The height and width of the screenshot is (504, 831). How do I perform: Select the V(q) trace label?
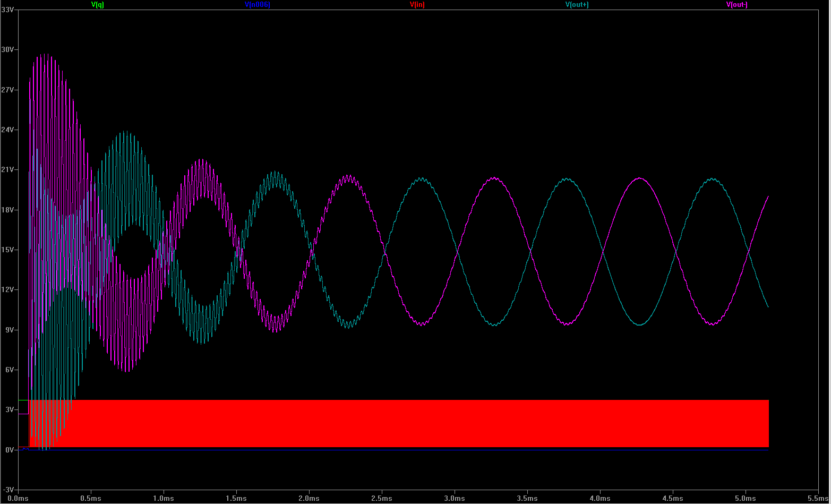pyautogui.click(x=98, y=4)
